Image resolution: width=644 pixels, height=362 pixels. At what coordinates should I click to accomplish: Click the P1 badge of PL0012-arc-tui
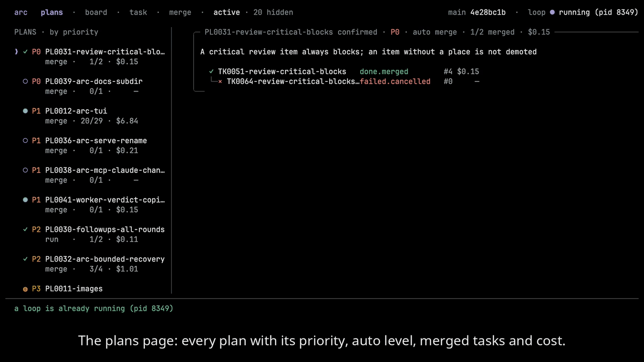[36, 111]
